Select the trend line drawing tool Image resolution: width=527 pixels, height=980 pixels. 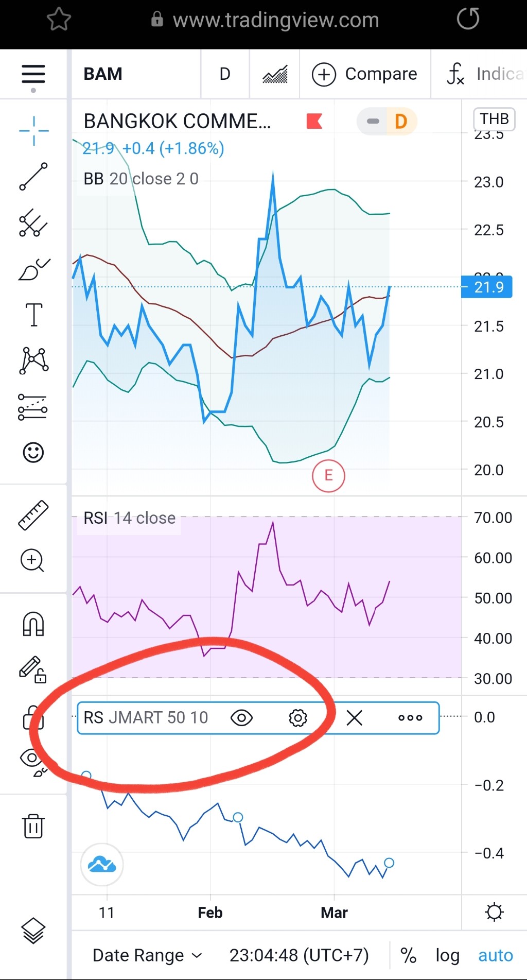[x=33, y=177]
